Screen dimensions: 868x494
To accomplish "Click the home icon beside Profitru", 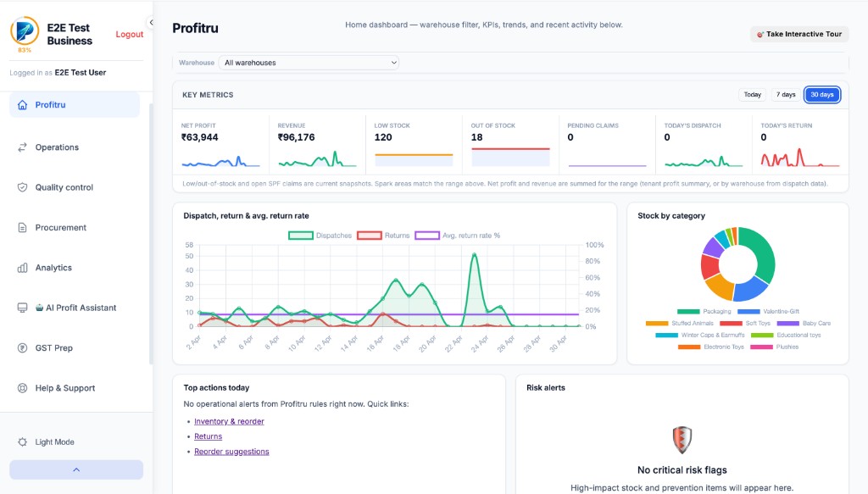I will tap(22, 104).
